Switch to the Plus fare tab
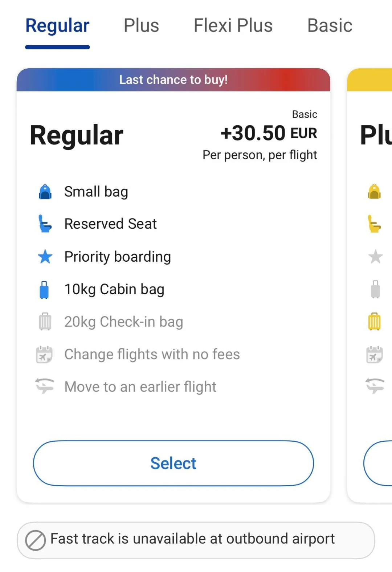Screen dimensions: 392x572 point(141,25)
